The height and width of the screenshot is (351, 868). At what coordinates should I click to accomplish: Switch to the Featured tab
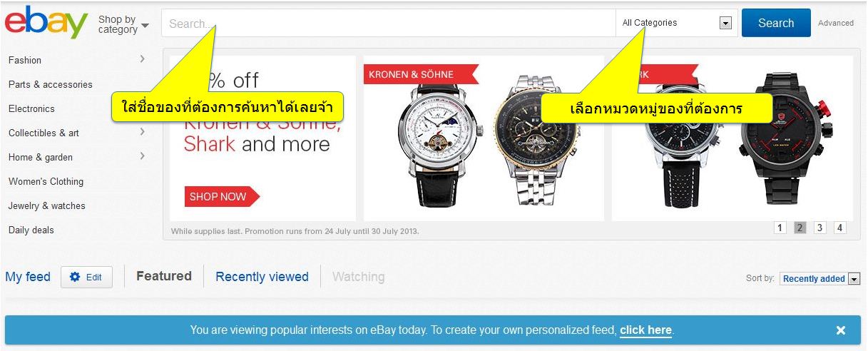click(x=164, y=276)
